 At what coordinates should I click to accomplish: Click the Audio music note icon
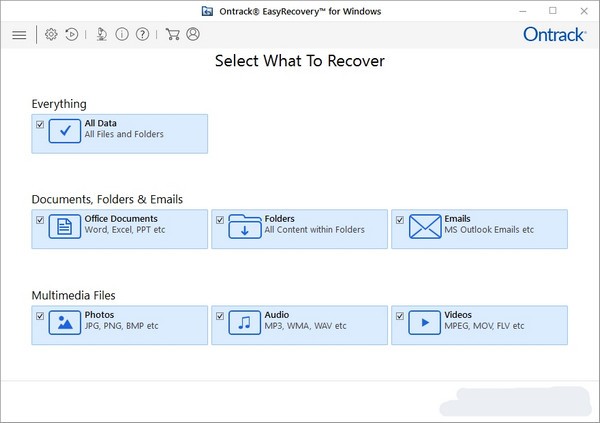[x=245, y=322]
